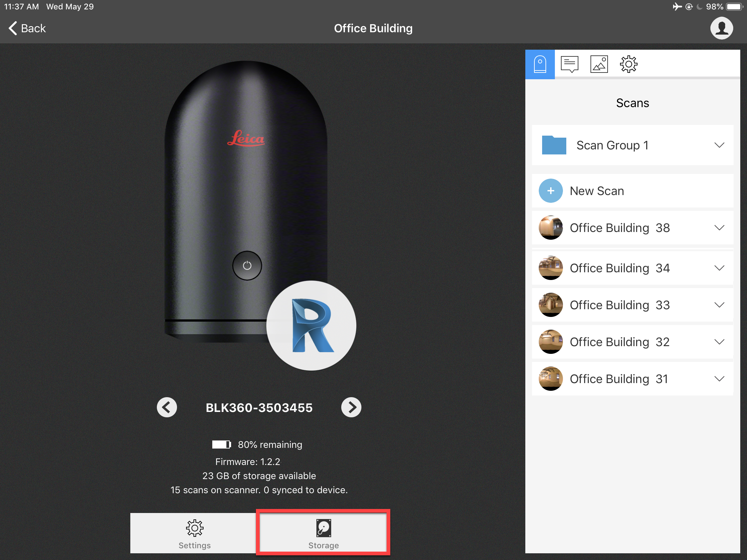Viewport: 747px width, 560px height.
Task: Open Office Building 38 thumbnail
Action: pos(551,228)
